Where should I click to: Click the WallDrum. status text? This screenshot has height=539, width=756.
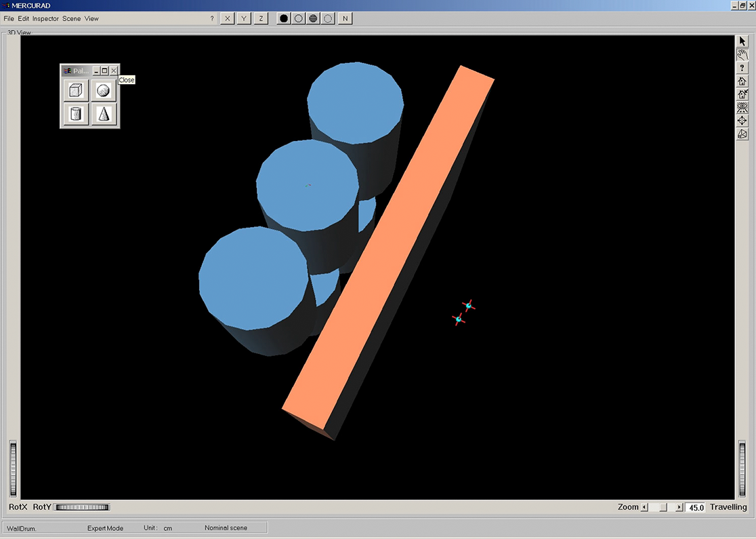(x=21, y=528)
